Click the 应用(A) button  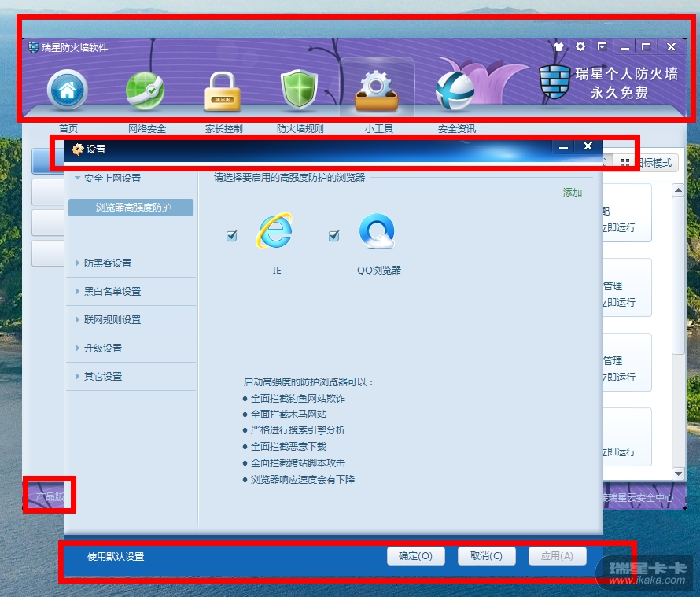click(557, 556)
